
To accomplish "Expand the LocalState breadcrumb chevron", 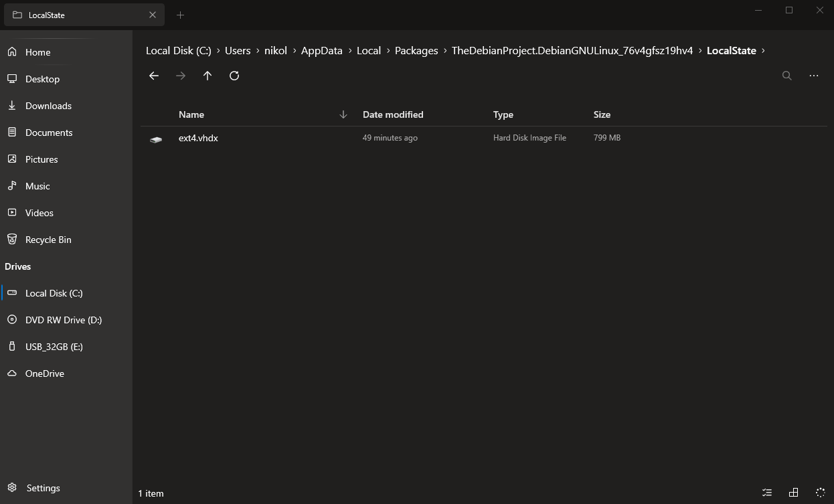I will [763, 50].
